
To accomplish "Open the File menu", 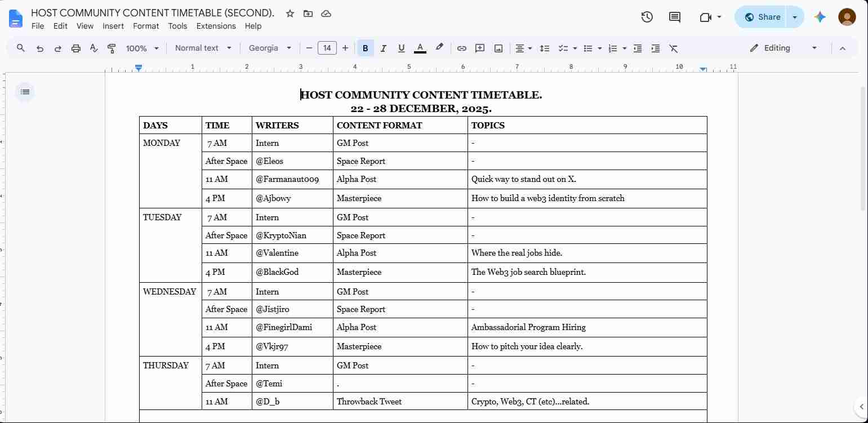I will coord(38,26).
